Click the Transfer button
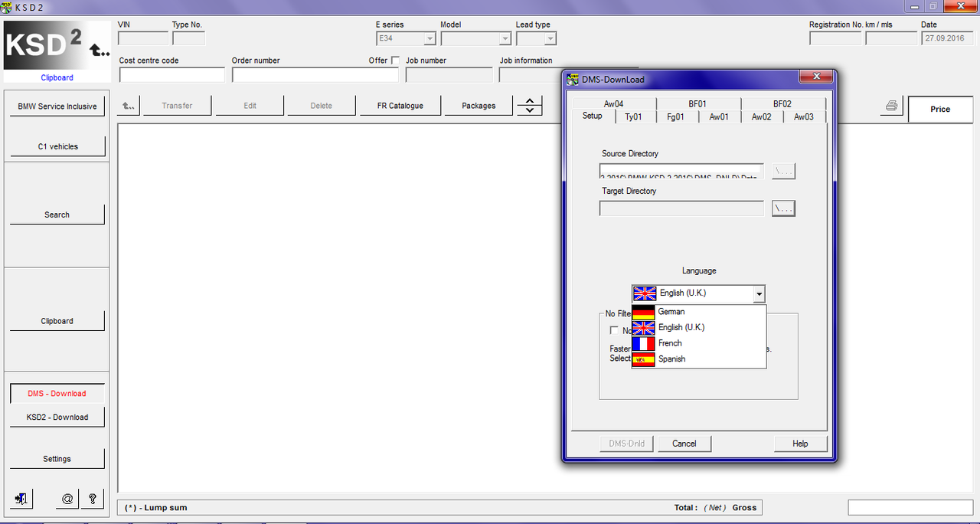Screen dimensions: 980x524 (177, 106)
